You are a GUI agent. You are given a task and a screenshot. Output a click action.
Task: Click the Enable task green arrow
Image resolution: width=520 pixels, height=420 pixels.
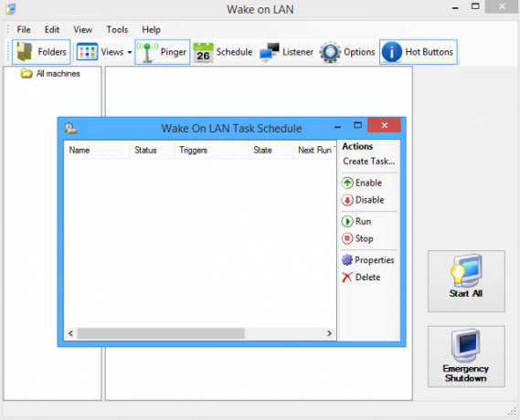coord(347,183)
